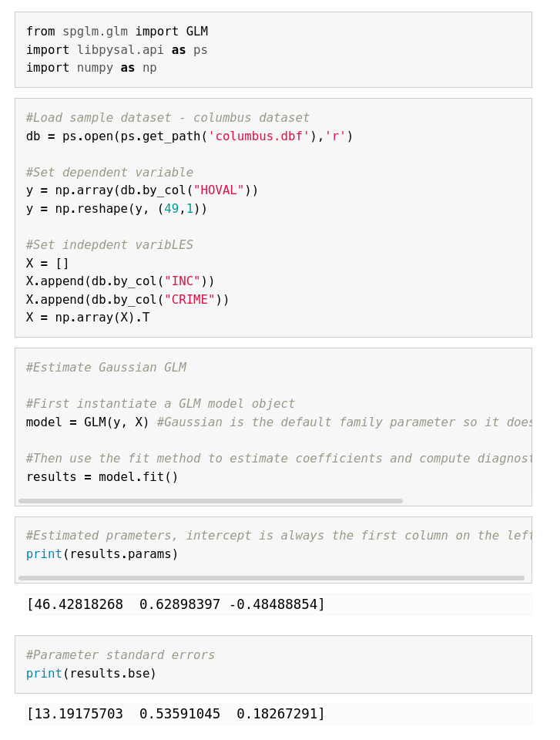The height and width of the screenshot is (740, 560).
Task: Click the 'import numpy as np' line
Action: [92, 68]
